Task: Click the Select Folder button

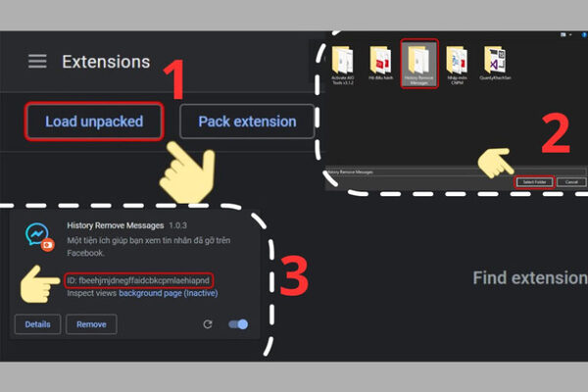Action: 534,182
